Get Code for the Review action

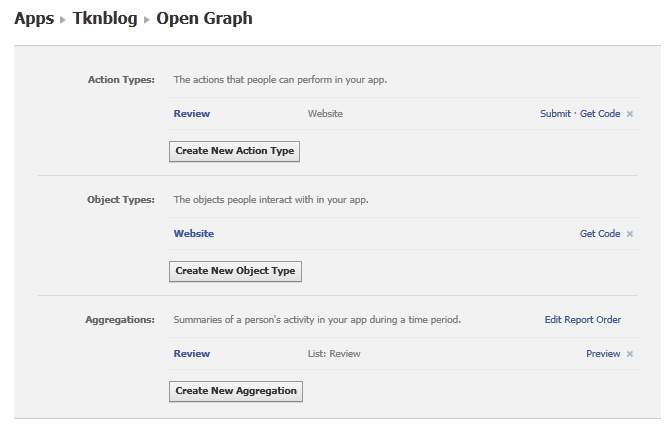(600, 114)
